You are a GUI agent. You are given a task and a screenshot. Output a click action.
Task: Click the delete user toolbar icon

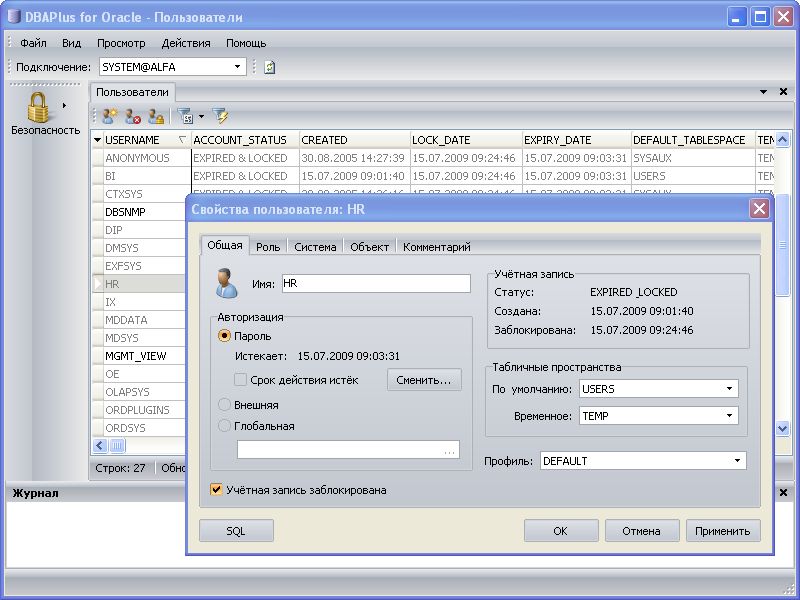coord(133,116)
